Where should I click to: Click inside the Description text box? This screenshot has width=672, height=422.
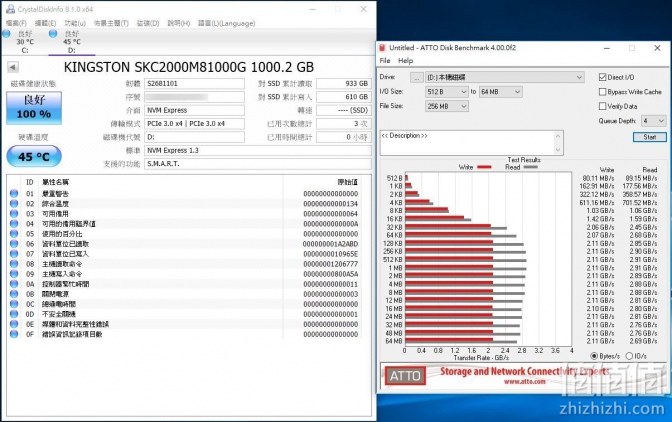pyautogui.click(x=467, y=143)
